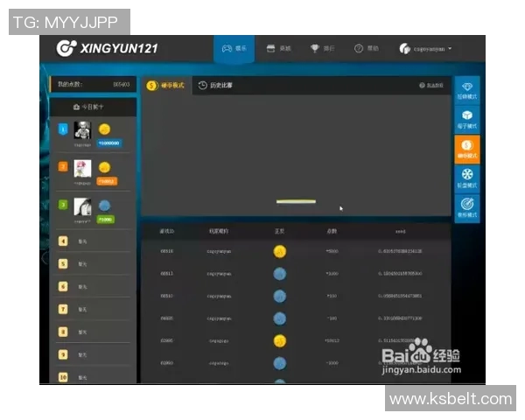Click the yellow bar in the game area
Viewport: 525px width, 420px height.
pos(296,202)
